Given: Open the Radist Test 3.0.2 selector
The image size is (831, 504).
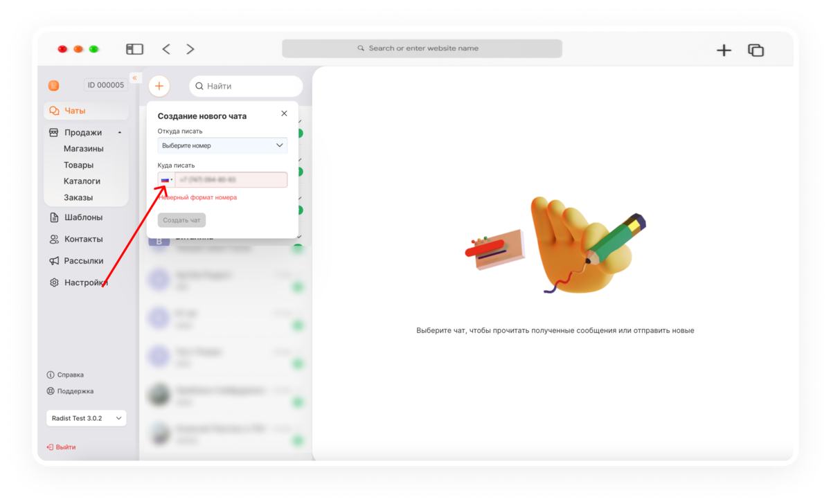Looking at the screenshot, I should point(87,418).
